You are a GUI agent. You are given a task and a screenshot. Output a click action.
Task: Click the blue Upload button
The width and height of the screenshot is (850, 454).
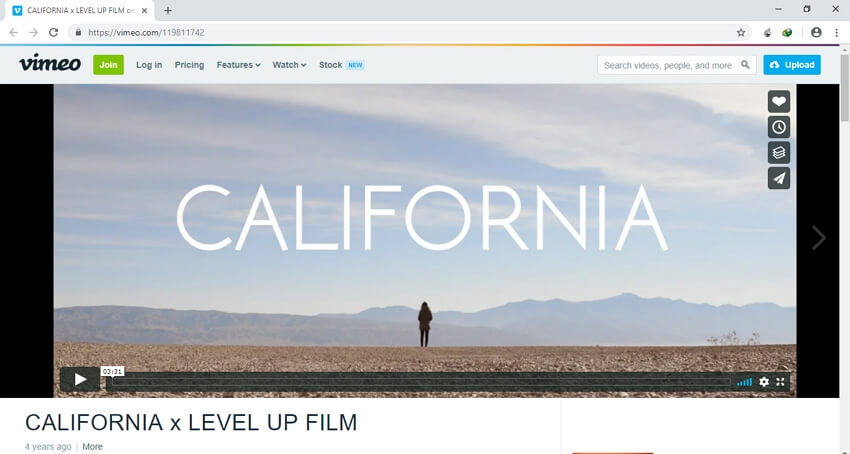tap(792, 65)
